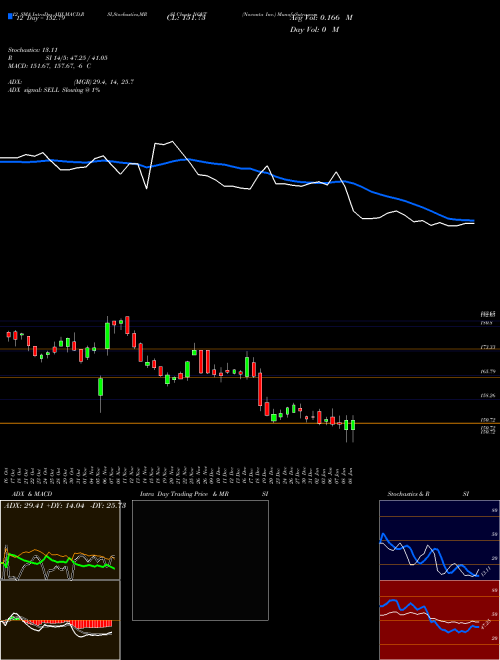Click the tallest green candlestick in early November
The height and width of the screenshot is (660, 500).
(x=107, y=335)
